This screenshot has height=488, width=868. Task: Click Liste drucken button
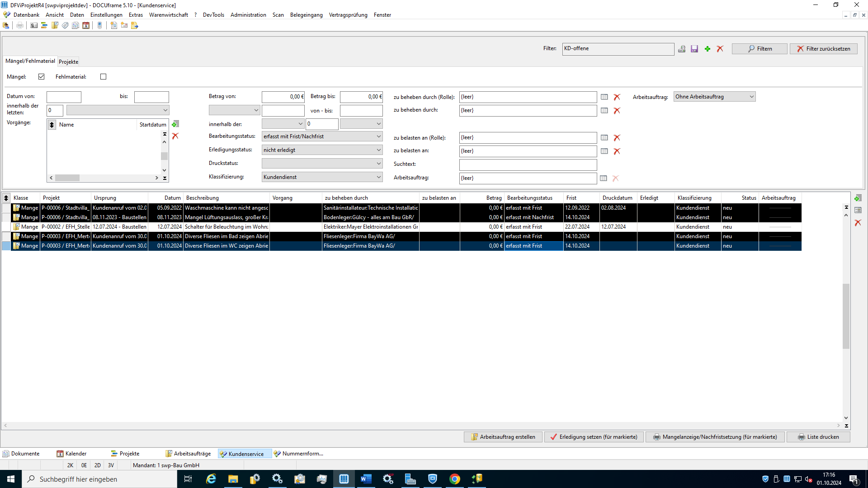click(818, 437)
